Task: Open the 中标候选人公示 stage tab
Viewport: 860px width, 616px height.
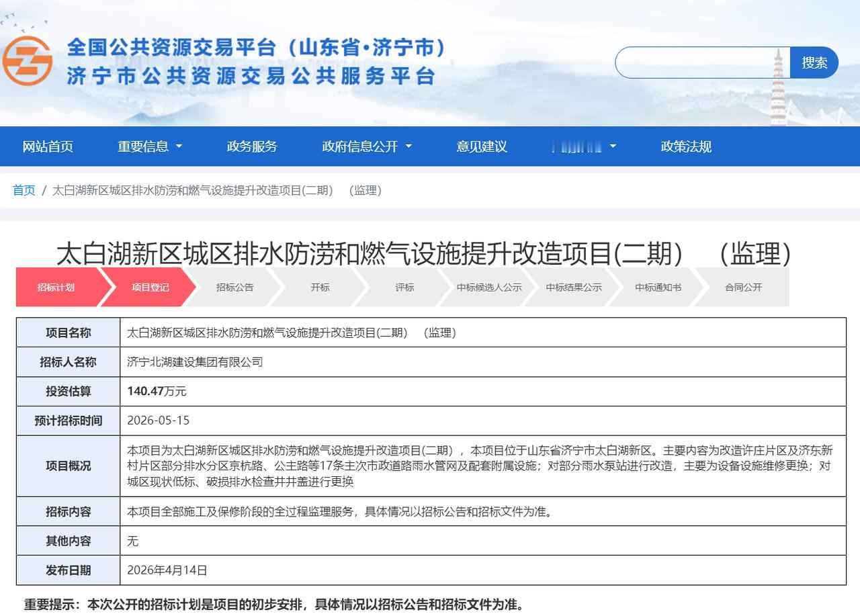Action: 489,288
